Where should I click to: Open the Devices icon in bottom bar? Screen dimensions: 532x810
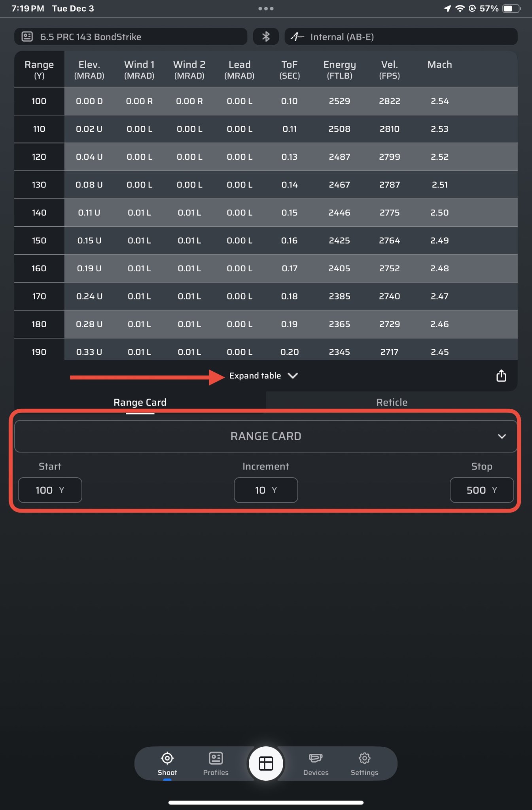[316, 758]
